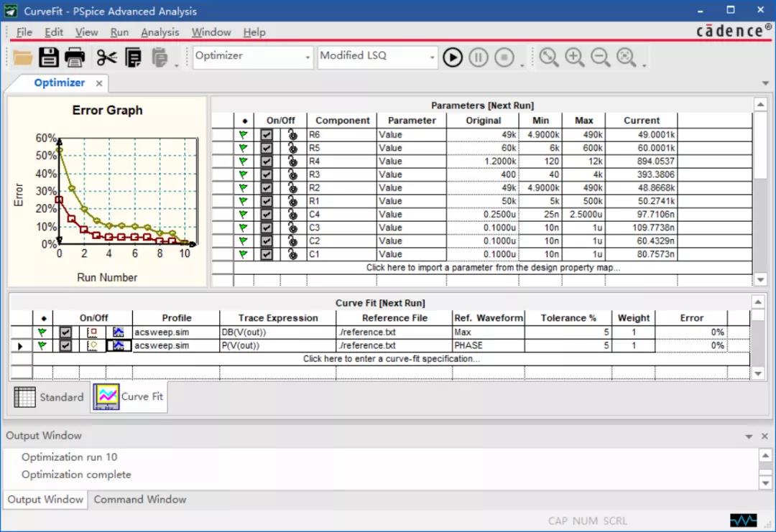Disable the R3 parameter checkbox

(267, 174)
